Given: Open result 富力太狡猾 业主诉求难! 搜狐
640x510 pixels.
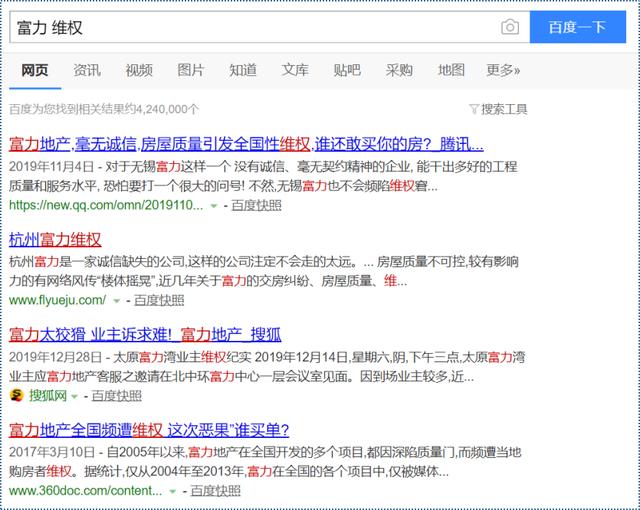Looking at the screenshot, I should [145, 335].
